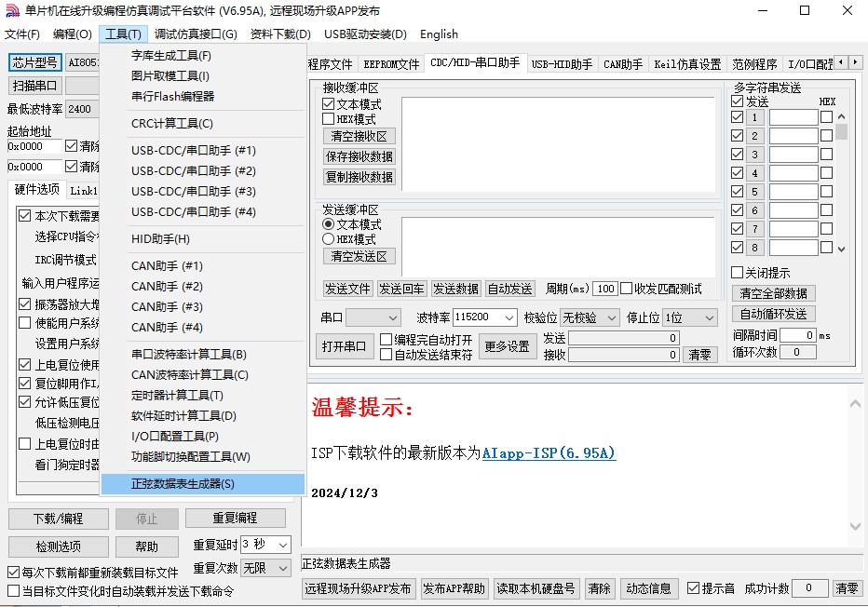Click up arrow of multi-string send scrollbar

(x=841, y=116)
